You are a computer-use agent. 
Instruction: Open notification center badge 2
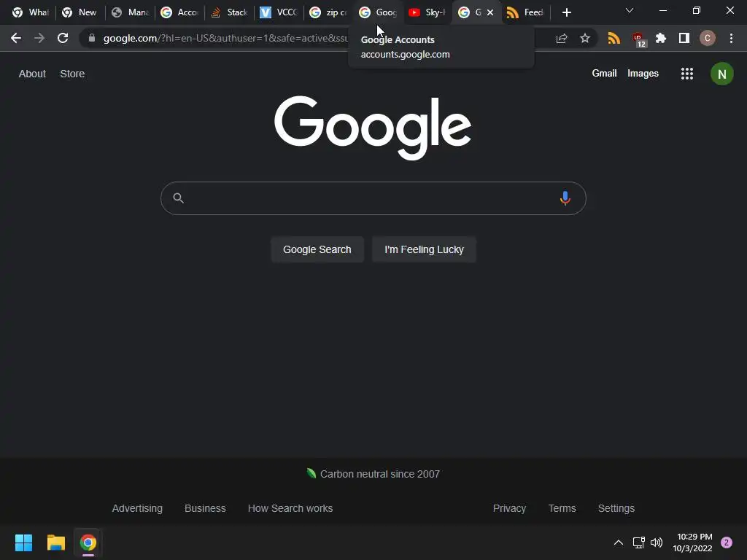[x=727, y=542]
